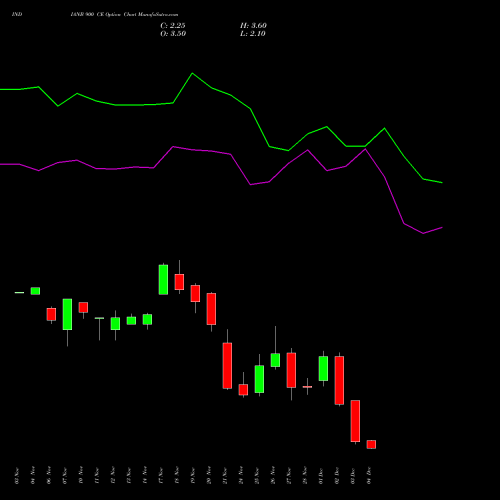500x500 pixels.
Task: Click the "28 Nov" date axis label
Action: 305,476
